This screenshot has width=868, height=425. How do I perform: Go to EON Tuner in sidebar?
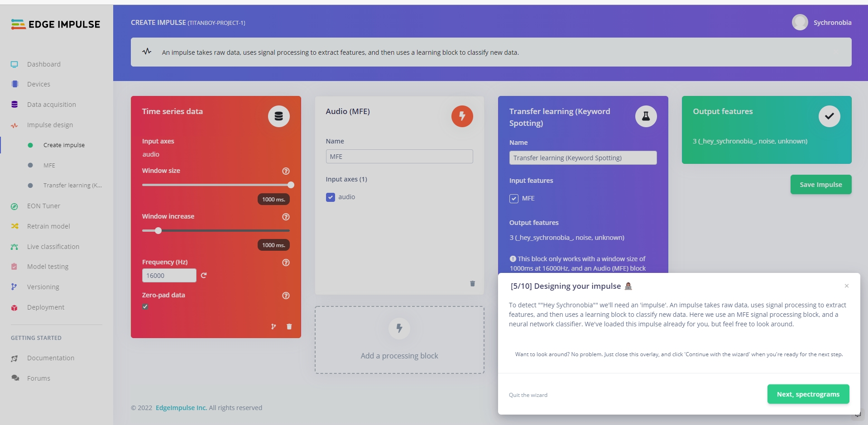[x=43, y=206]
